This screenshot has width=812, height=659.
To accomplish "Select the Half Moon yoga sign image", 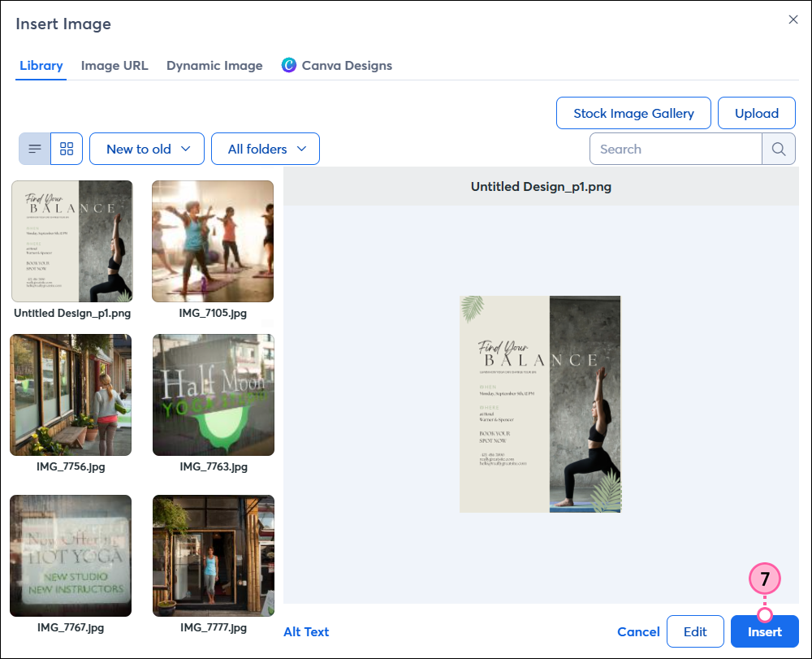I will [x=213, y=395].
